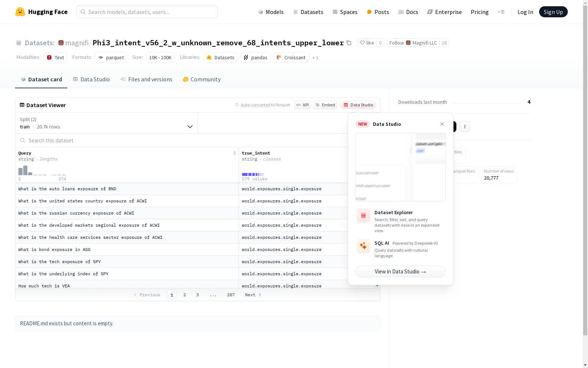
Task: Click the Datasets: breadcrumb link
Action: (x=39, y=43)
